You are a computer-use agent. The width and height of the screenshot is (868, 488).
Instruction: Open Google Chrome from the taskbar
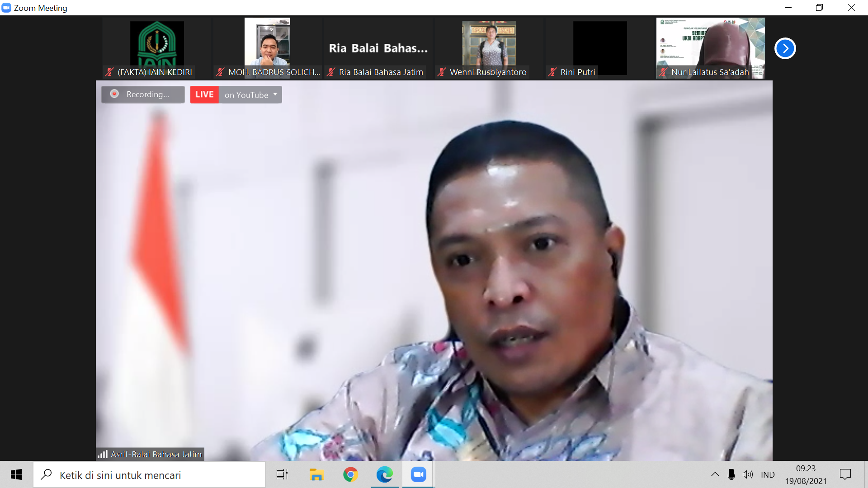350,474
